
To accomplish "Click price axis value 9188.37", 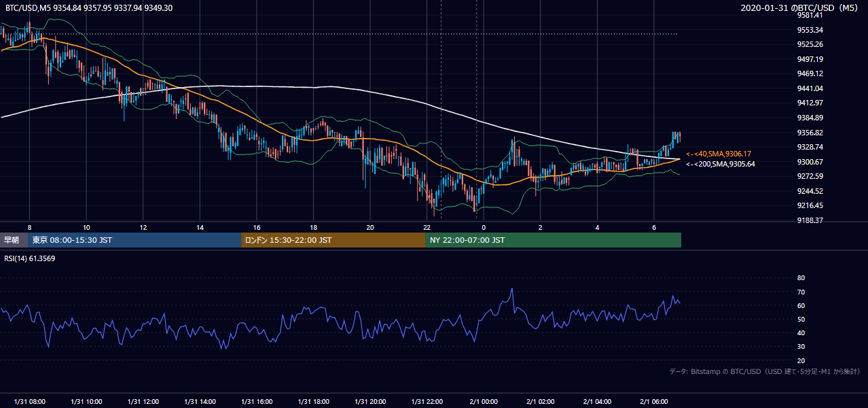I will 810,220.
